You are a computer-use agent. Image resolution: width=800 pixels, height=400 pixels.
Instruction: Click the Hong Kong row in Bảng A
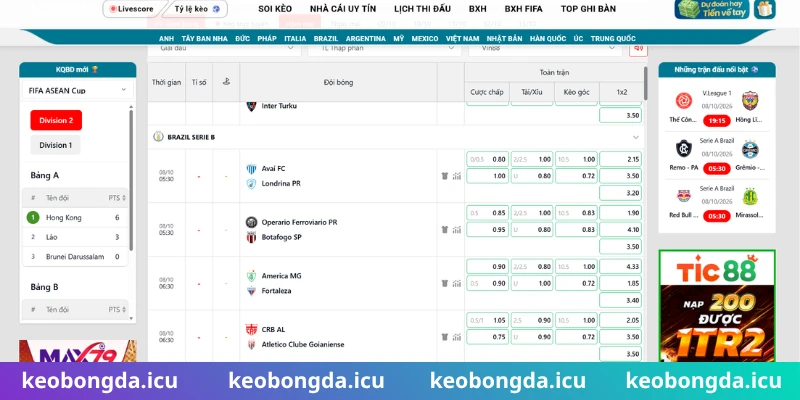point(75,217)
